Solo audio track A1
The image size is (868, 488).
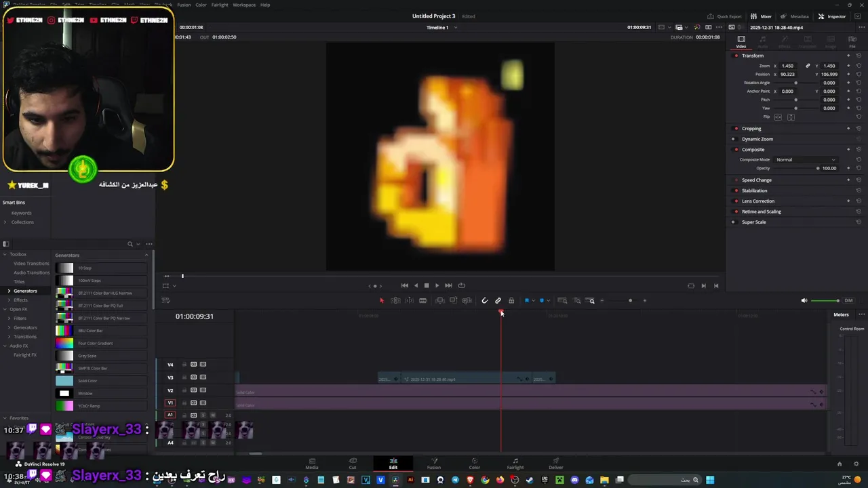203,415
